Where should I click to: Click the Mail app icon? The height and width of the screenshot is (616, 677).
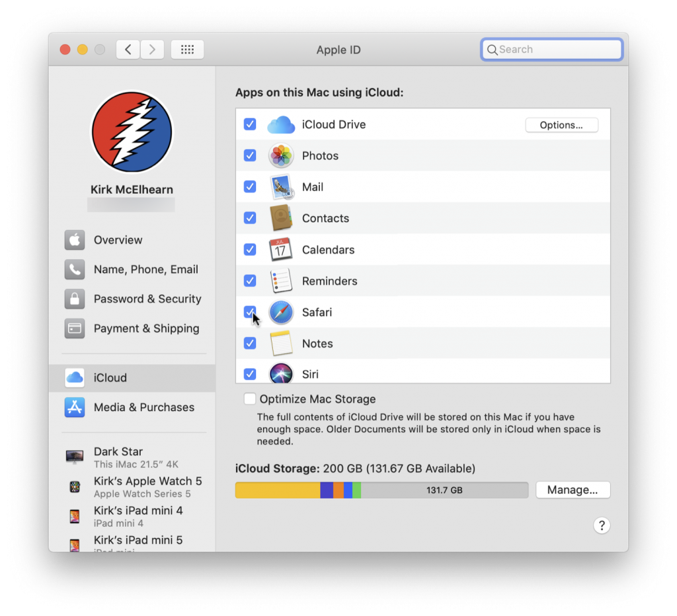[x=281, y=186]
